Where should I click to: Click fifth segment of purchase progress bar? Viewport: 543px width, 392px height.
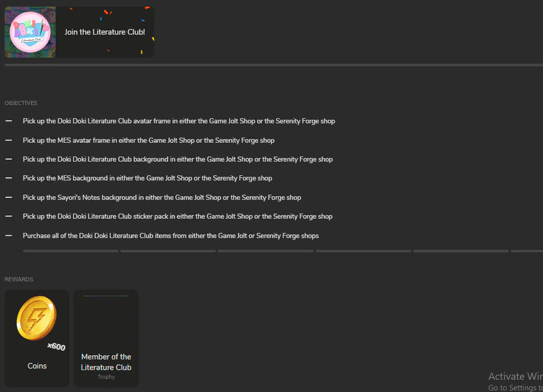[x=462, y=251]
